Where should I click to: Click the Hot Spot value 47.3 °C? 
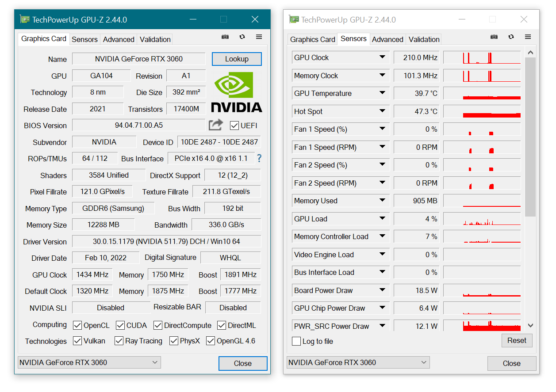pyautogui.click(x=416, y=111)
